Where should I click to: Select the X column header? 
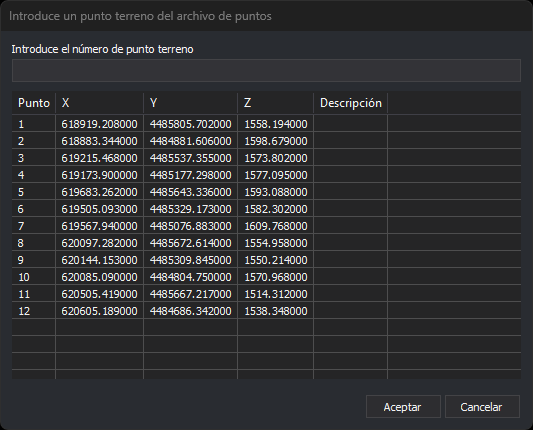(x=100, y=103)
